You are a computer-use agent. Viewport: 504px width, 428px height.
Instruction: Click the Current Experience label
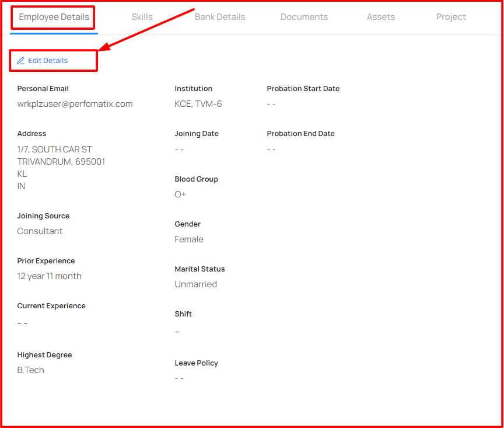51,306
